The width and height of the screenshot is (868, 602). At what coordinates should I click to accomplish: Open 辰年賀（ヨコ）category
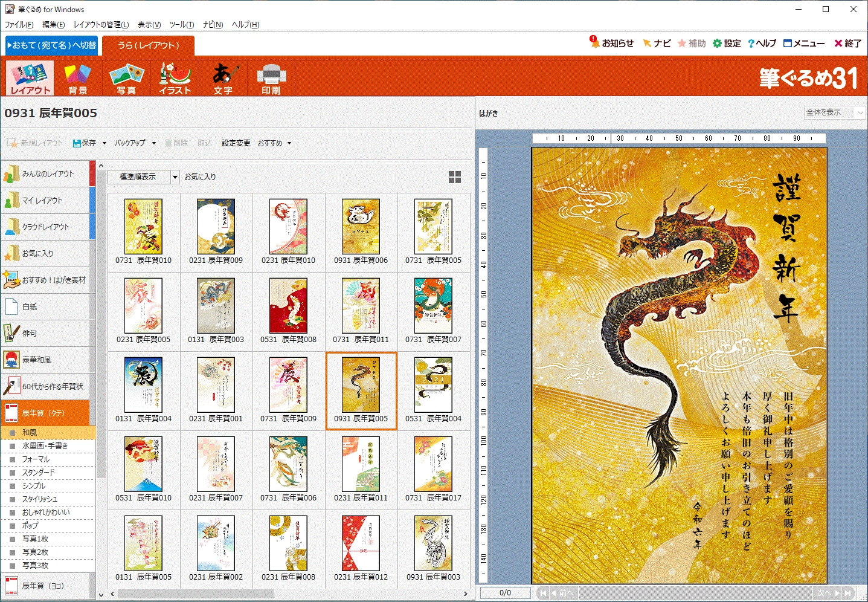coord(48,586)
